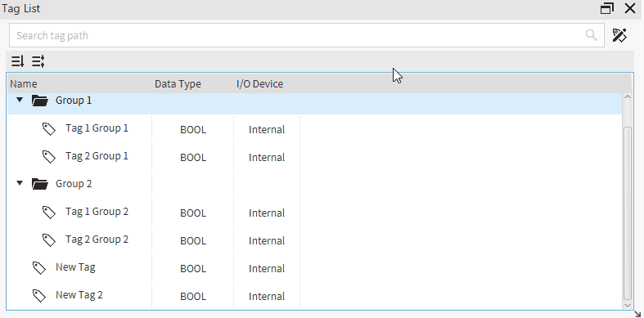Select the Group 2 row
The image size is (644, 318).
(x=314, y=184)
